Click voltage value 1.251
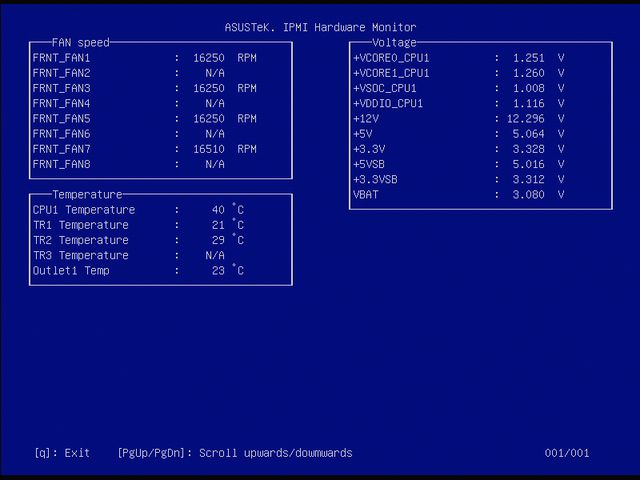 529,58
